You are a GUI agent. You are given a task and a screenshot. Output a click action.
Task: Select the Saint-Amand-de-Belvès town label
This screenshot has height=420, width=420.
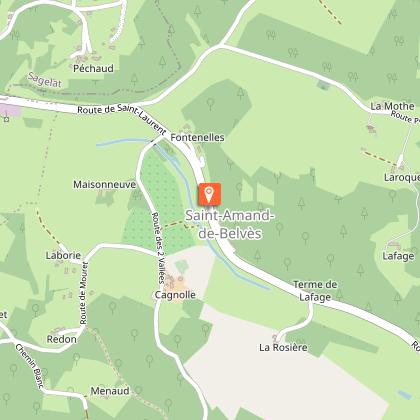click(x=230, y=224)
